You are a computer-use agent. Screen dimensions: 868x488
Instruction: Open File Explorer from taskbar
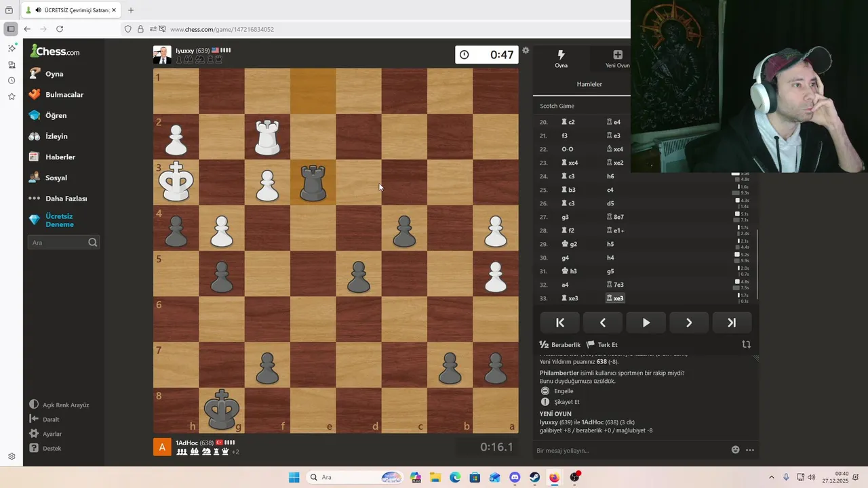(x=435, y=477)
